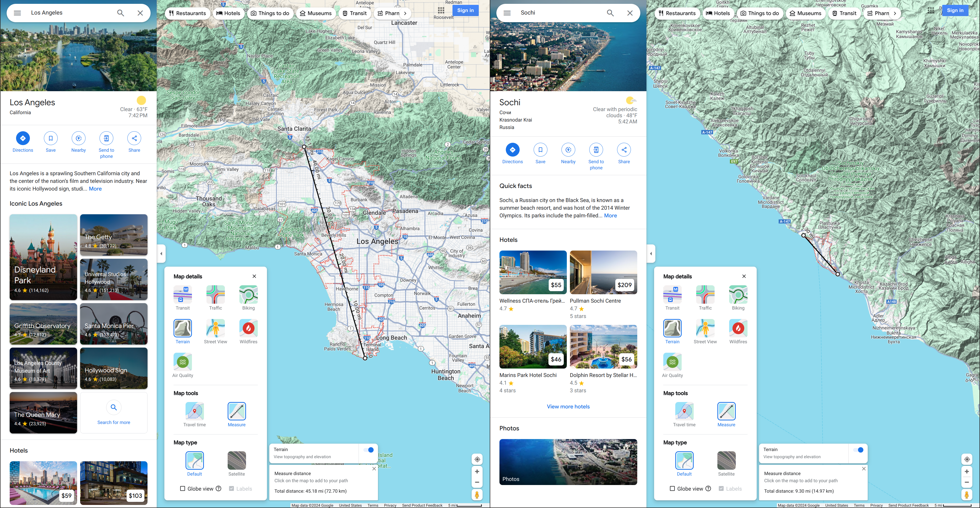Image resolution: width=980 pixels, height=508 pixels.
Task: Clear the Los Angeles search field
Action: coord(140,13)
